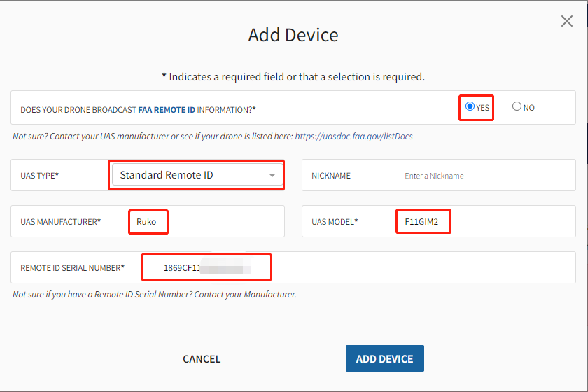Click the UAS MODEL field label
This screenshot has width=588, height=392.
335,222
